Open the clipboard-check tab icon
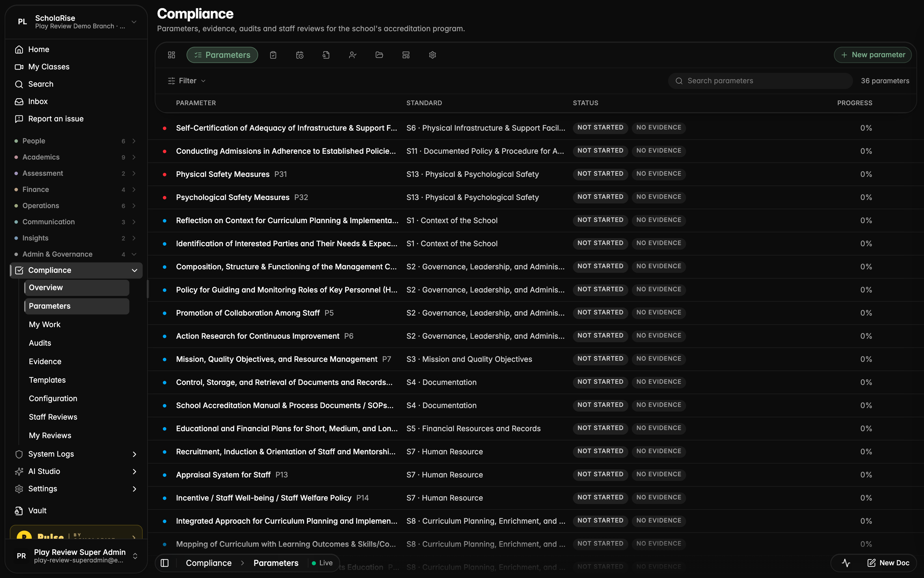This screenshot has height=578, width=924. tap(273, 55)
